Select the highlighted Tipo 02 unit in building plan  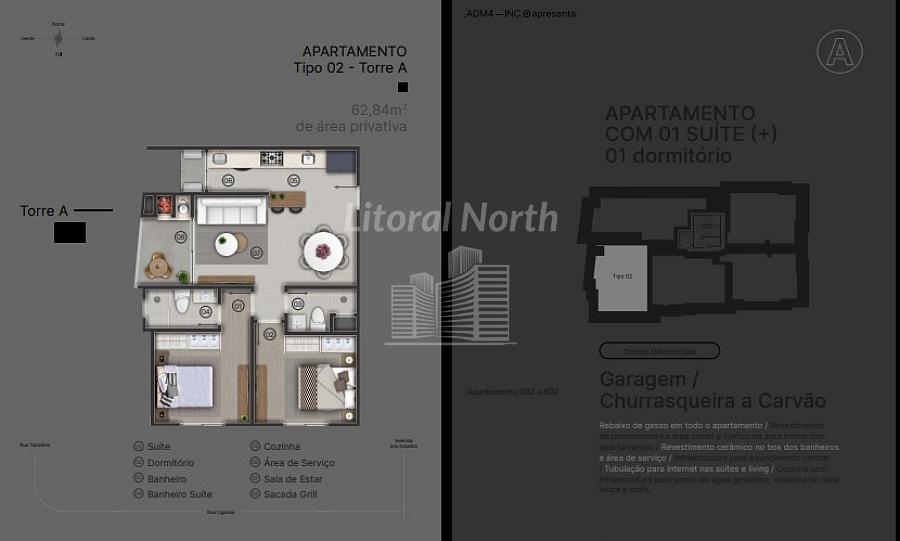tap(622, 277)
